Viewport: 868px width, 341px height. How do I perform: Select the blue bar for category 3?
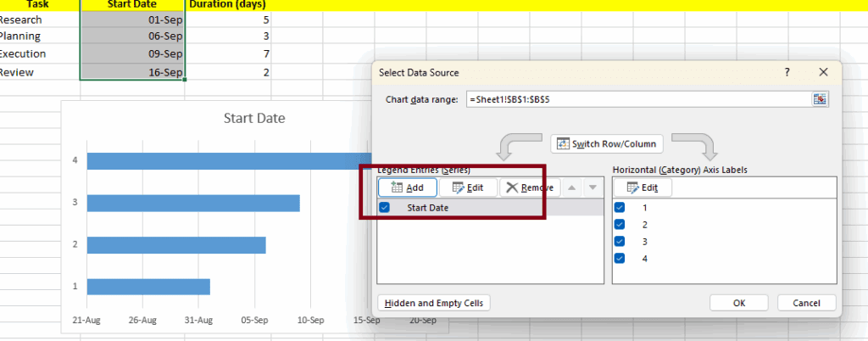[x=193, y=203]
